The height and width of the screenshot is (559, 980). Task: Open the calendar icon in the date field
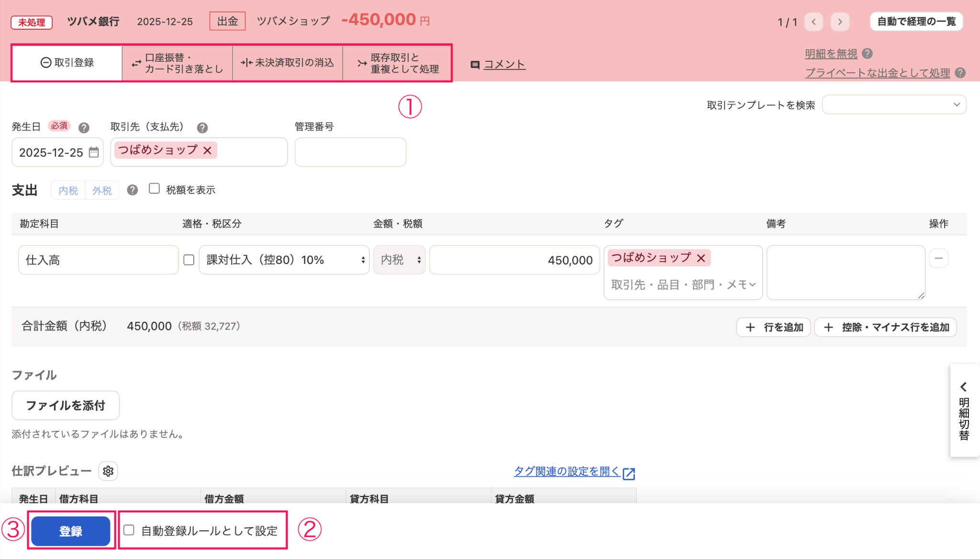click(x=94, y=153)
